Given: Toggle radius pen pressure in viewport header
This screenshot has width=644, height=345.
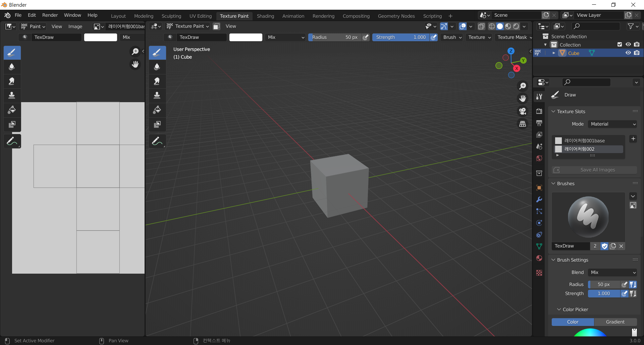Looking at the screenshot, I should tap(366, 37).
